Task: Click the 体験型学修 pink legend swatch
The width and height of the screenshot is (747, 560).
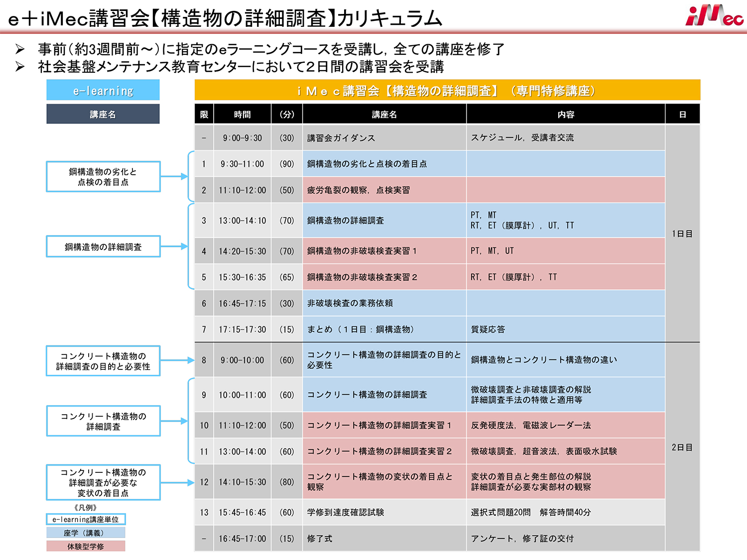Action: (x=86, y=546)
